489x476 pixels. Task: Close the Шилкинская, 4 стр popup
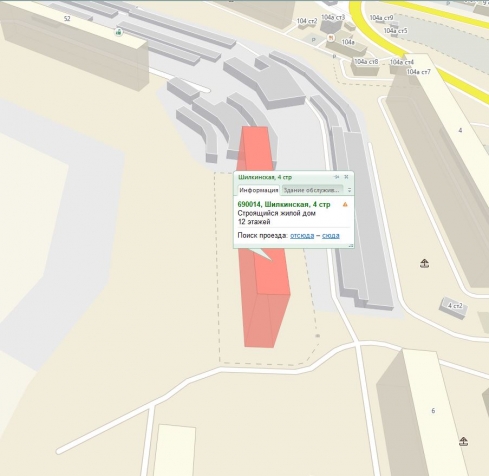tap(346, 177)
